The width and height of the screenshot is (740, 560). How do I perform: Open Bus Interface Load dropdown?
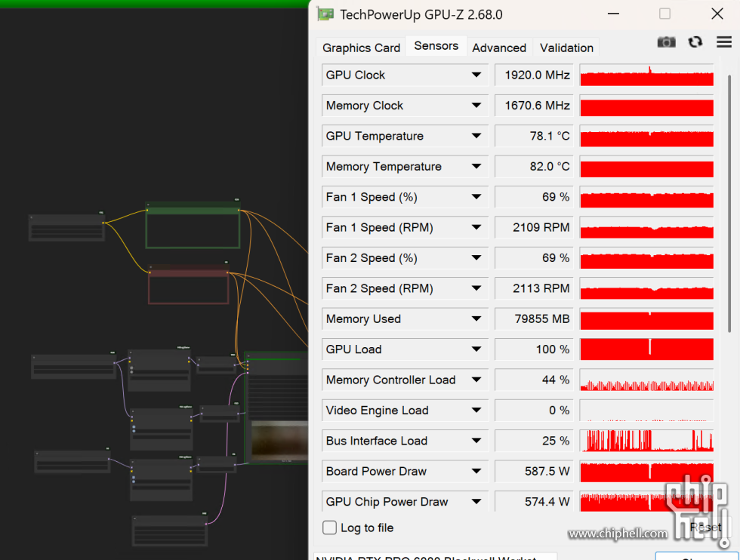click(x=476, y=441)
